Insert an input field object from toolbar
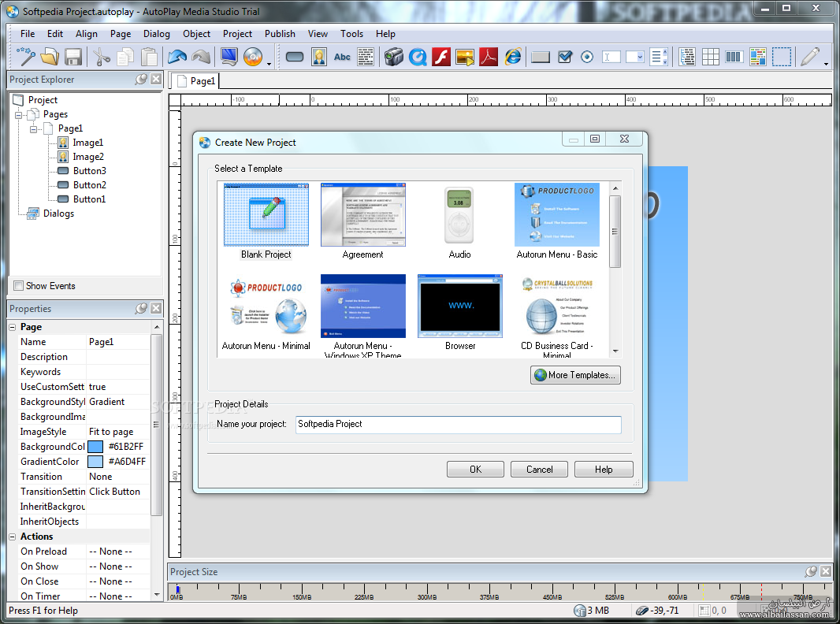 611,56
